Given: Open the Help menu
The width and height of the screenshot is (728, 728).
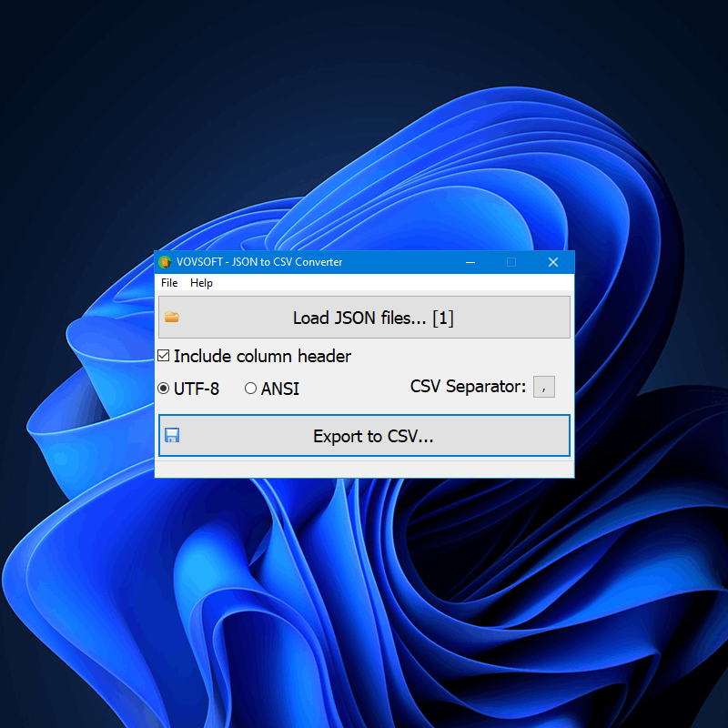Looking at the screenshot, I should (201, 283).
